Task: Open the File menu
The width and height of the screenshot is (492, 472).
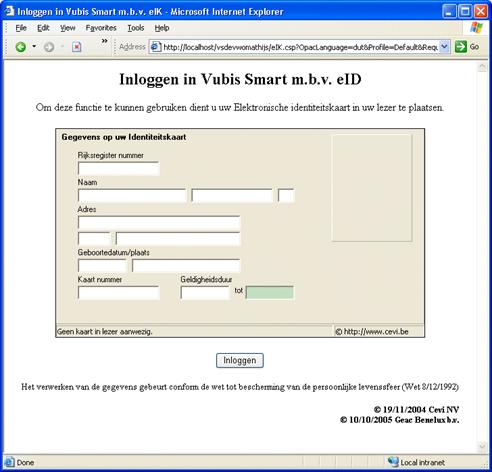Action: coord(21,28)
